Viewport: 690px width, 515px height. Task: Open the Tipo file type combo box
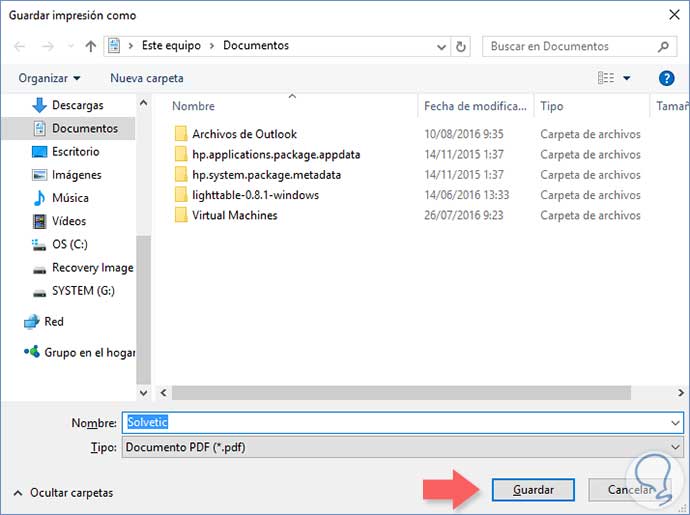click(403, 447)
